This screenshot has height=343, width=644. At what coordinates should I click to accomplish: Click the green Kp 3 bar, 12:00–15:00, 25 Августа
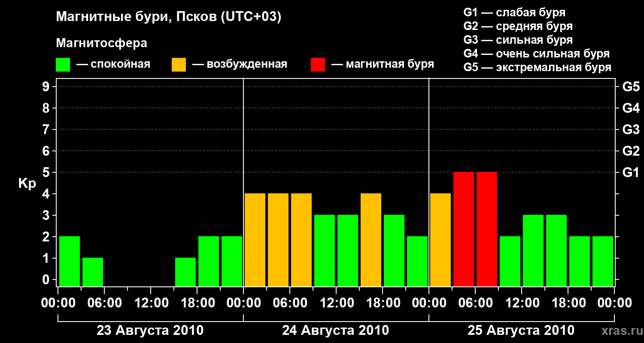533,250
